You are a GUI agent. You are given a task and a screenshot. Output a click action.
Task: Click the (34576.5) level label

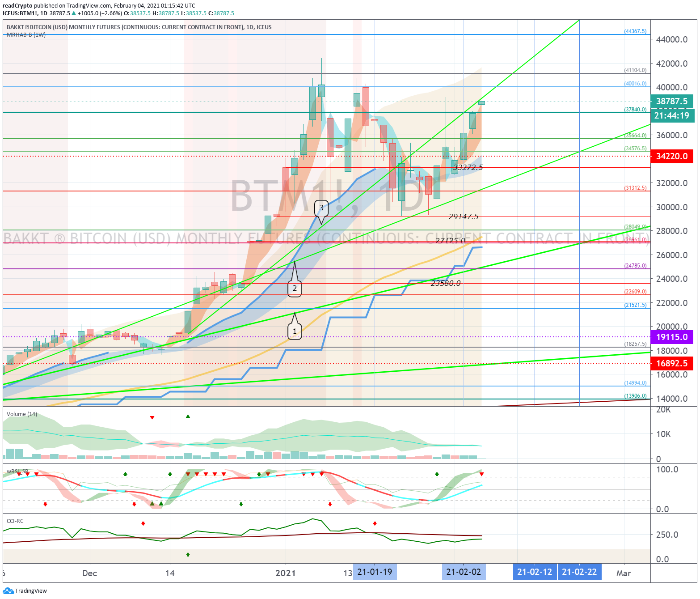click(635, 149)
